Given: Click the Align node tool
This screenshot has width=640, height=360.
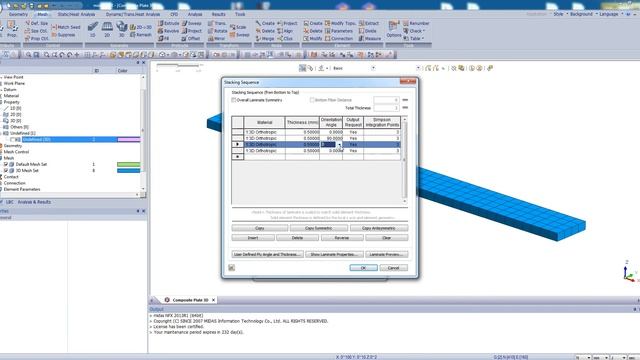Looking at the screenshot, I should pos(285,31).
